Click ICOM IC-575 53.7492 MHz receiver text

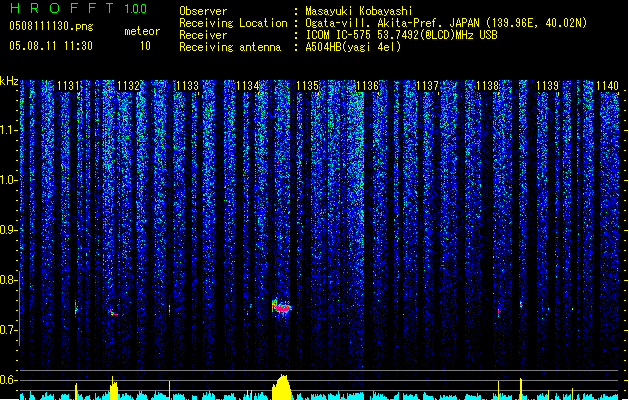[x=401, y=35]
